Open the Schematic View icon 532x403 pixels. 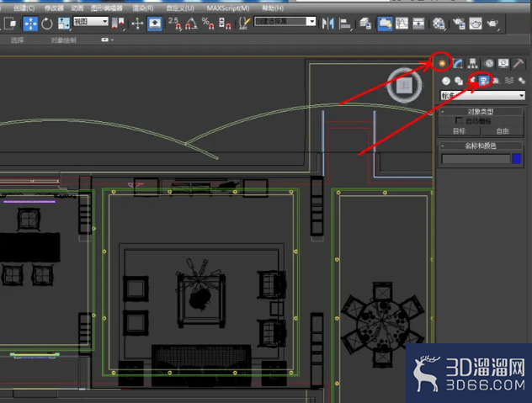pos(418,24)
